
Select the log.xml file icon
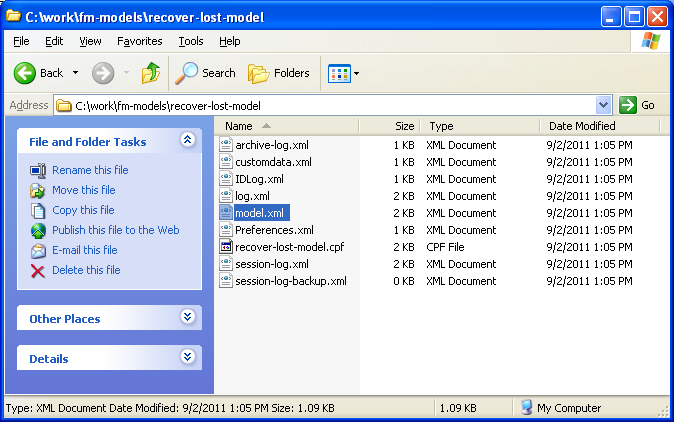pos(226,196)
